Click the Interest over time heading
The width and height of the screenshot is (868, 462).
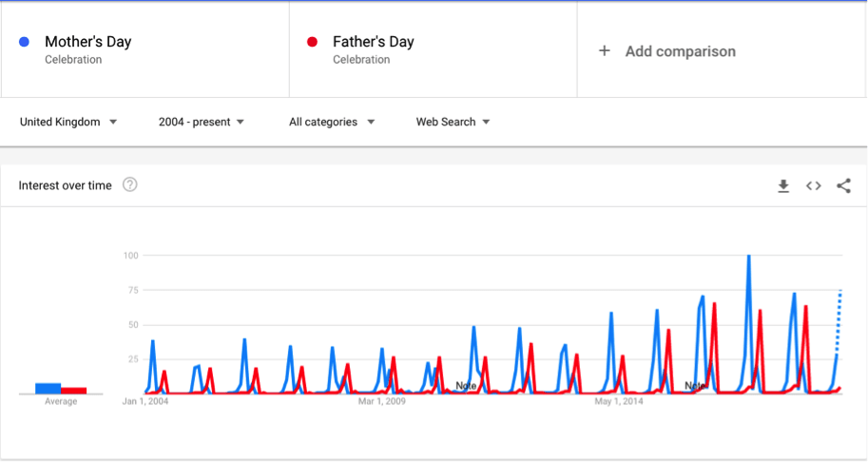[x=66, y=185]
